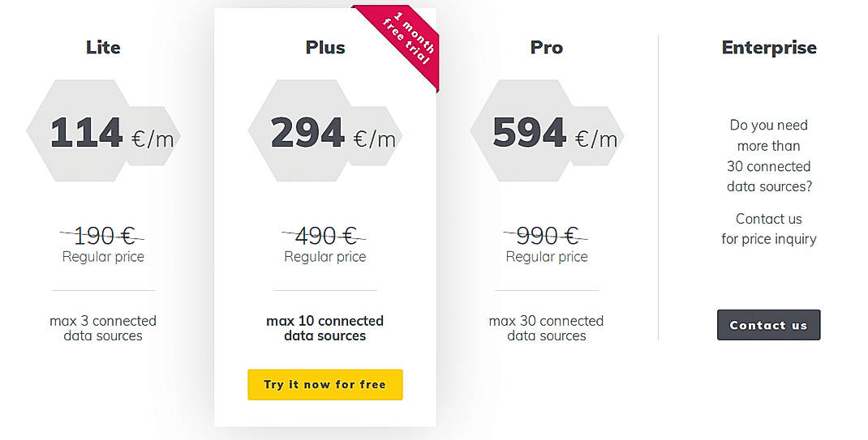This screenshot has height=440, width=868.
Task: Click the "more than 30 connected data sources" question
Action: tap(769, 156)
